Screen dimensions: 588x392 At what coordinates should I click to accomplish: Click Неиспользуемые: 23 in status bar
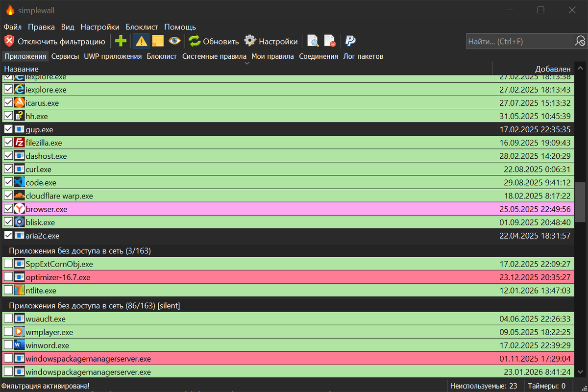point(483,386)
